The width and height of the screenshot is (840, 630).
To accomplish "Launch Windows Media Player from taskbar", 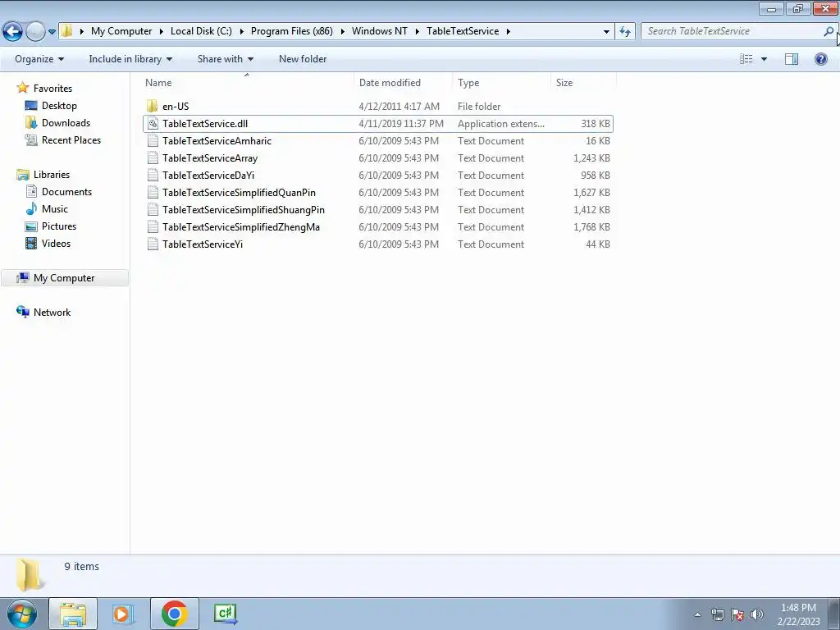I will pos(122,614).
